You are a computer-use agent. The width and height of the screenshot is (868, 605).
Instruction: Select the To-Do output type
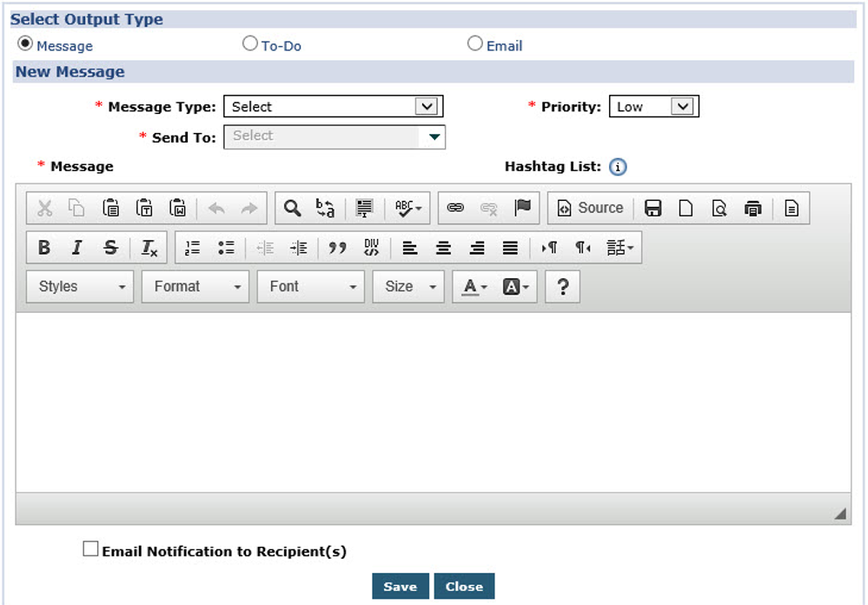tap(250, 43)
